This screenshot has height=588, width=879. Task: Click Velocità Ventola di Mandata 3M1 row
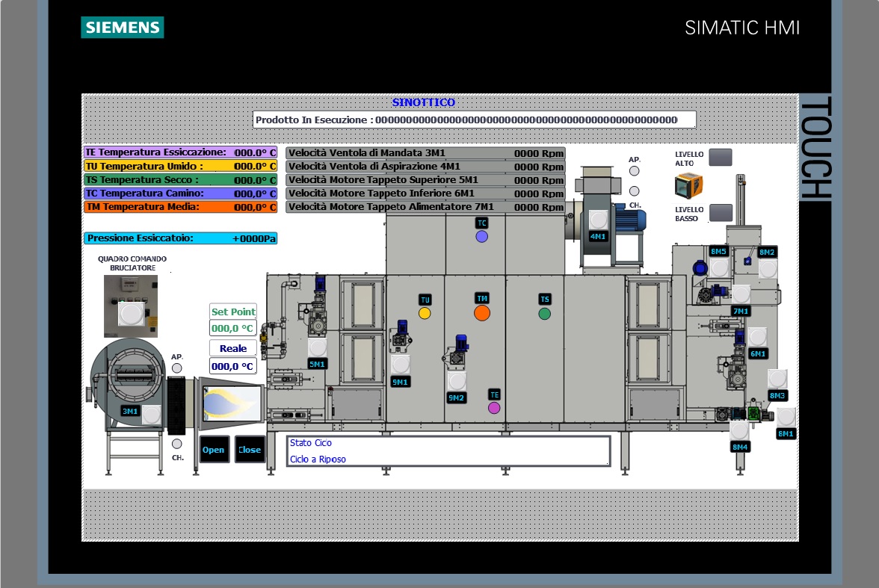pos(425,153)
